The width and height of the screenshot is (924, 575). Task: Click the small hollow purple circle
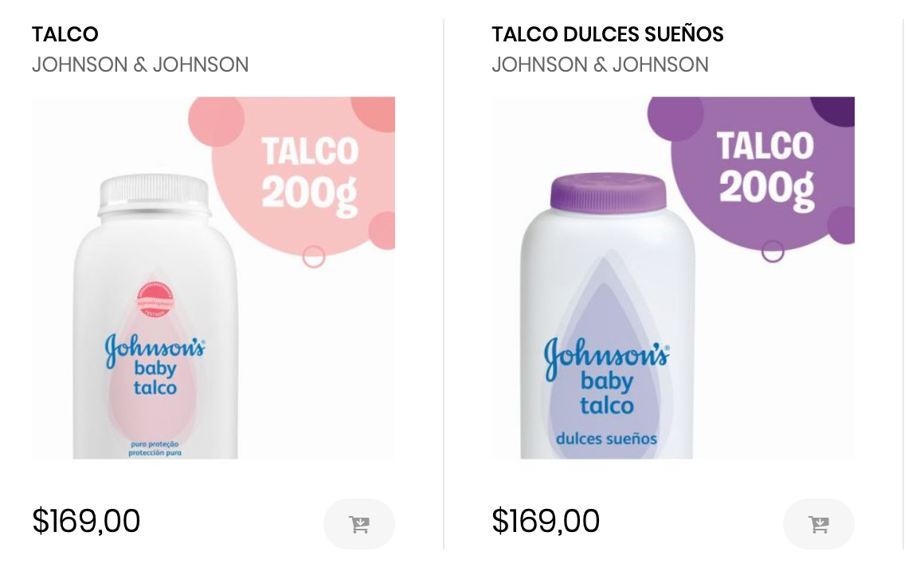coord(773,251)
